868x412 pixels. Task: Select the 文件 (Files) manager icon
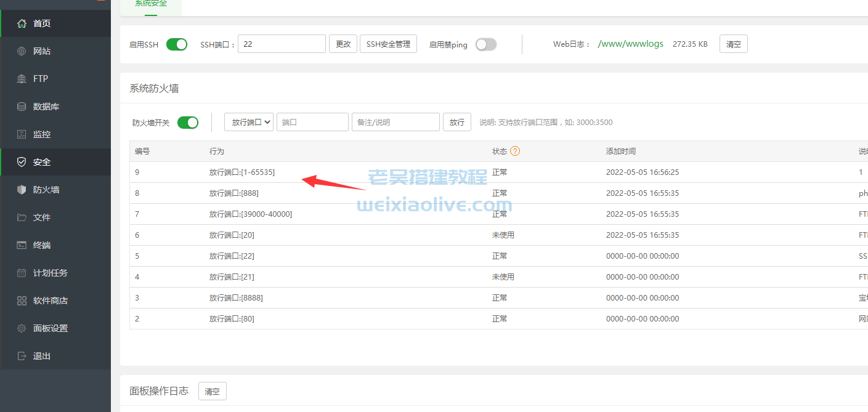click(39, 217)
